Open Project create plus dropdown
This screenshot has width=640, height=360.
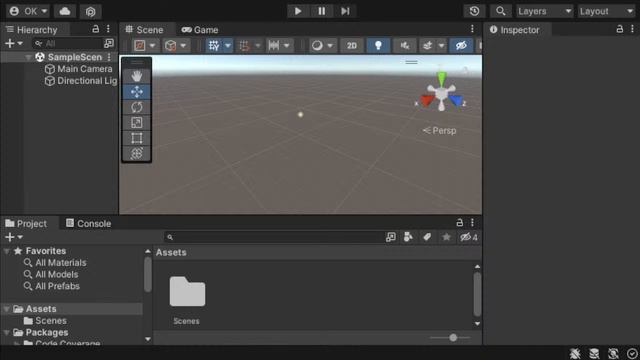(13, 237)
